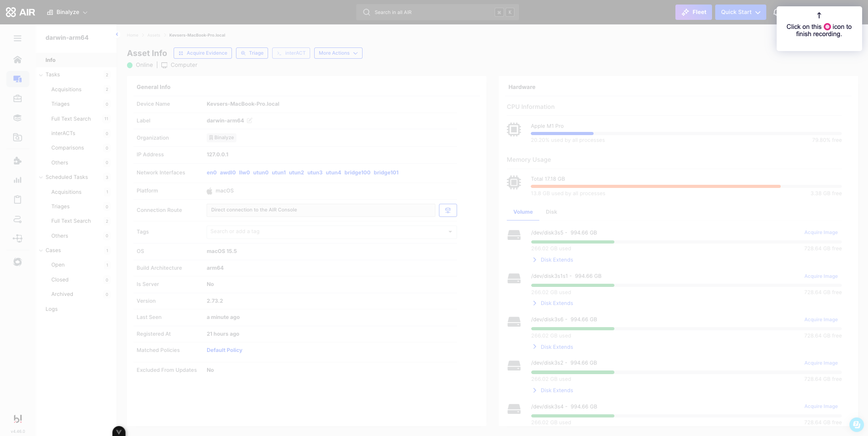Select Logs in the asset menu
The width and height of the screenshot is (868, 436).
52,309
